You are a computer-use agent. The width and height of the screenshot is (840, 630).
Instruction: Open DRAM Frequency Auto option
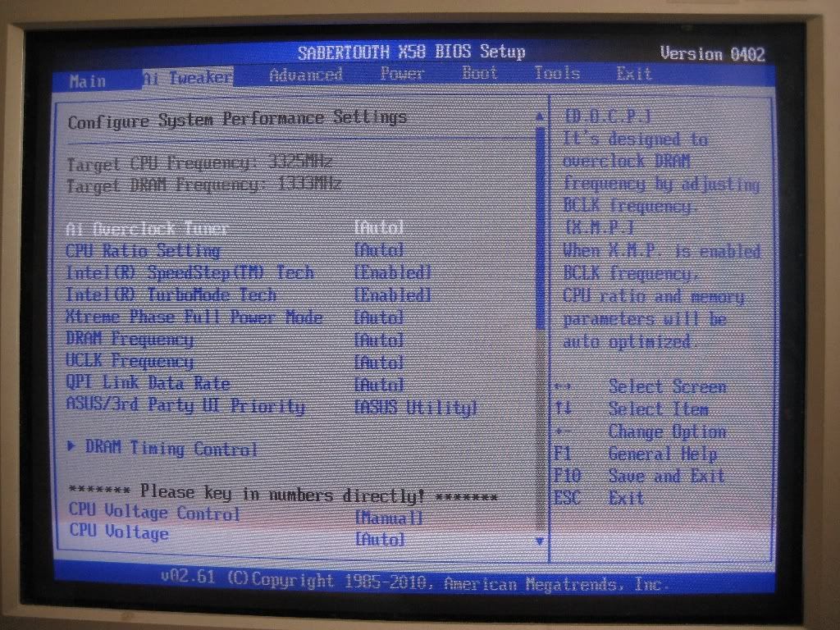click(379, 340)
